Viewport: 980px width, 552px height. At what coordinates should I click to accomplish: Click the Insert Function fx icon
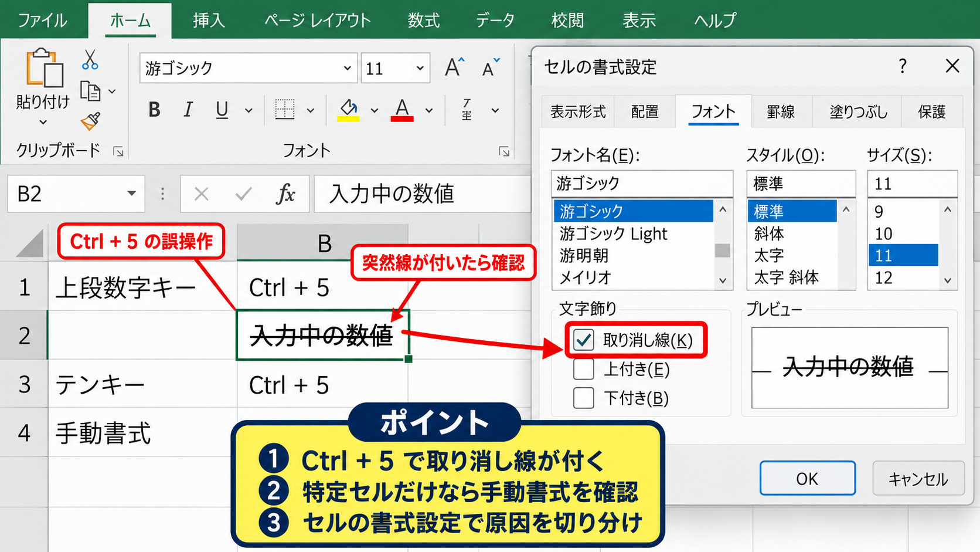[x=285, y=194]
